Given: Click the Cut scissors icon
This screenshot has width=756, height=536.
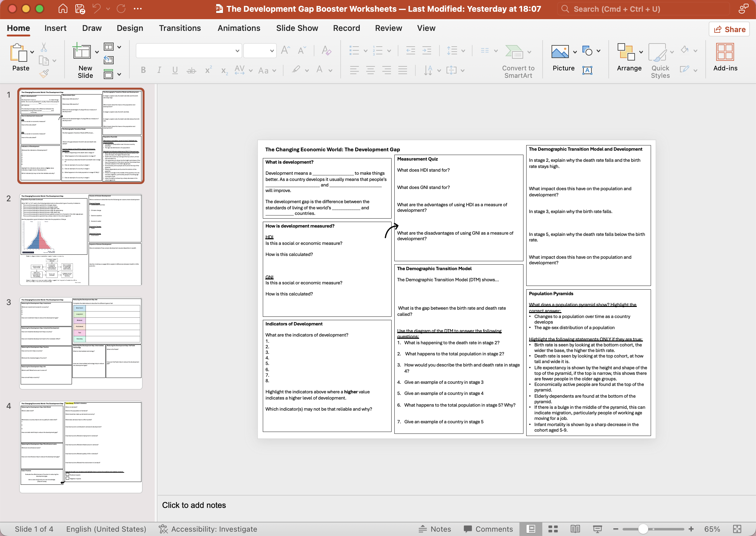Looking at the screenshot, I should pos(44,48).
